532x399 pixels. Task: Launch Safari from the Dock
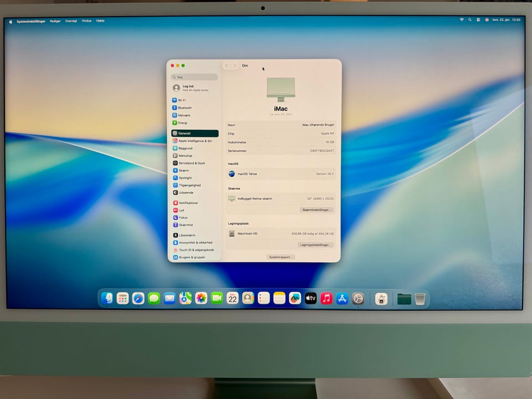[138, 299]
